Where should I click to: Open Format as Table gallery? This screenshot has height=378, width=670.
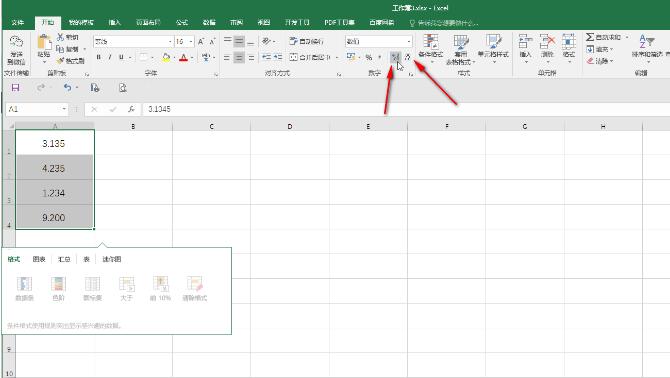point(461,49)
